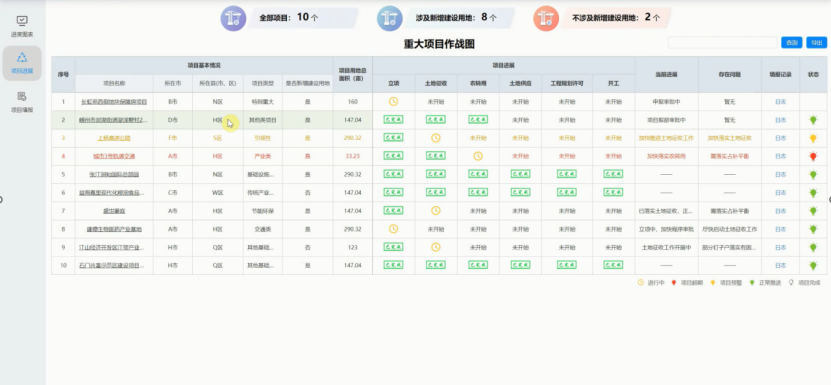Click the 全部项目 crane icon
Viewport: 831px width, 385px height.
[233, 18]
